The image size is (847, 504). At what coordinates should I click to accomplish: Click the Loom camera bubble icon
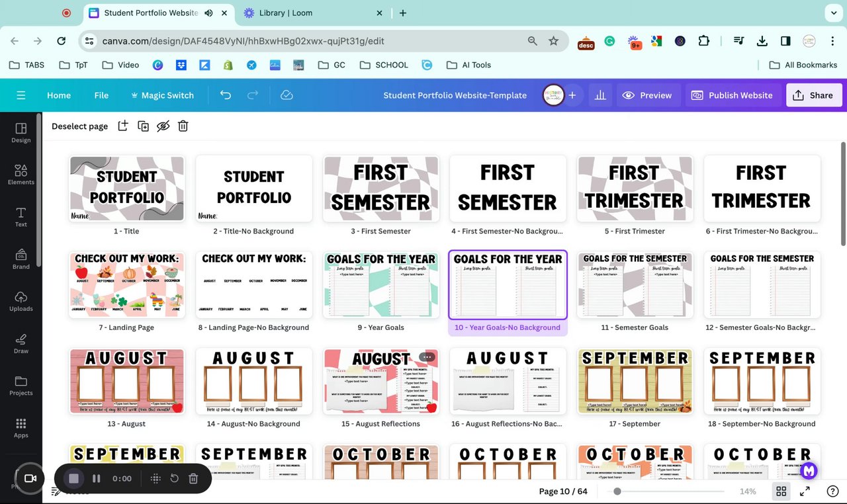(x=30, y=478)
